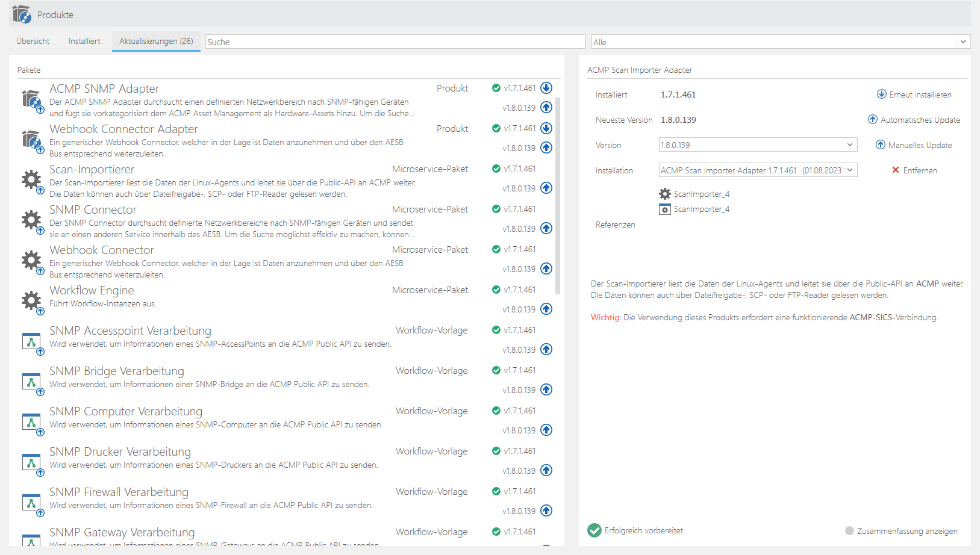Switch to the Übersicht tab
Viewport: 980px width, 555px height.
(33, 41)
